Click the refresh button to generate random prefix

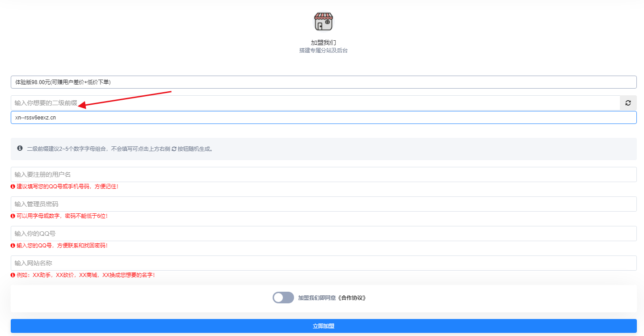pos(628,103)
